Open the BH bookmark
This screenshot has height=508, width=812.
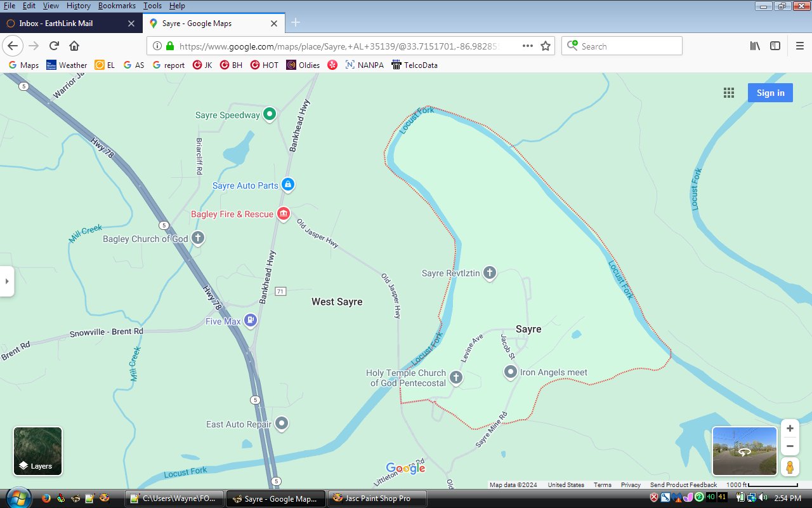coord(231,65)
